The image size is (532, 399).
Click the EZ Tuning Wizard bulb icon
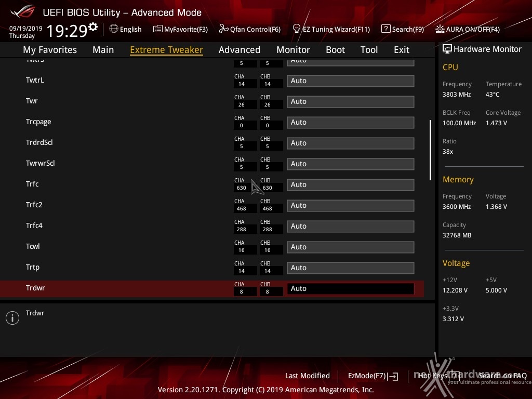pos(296,29)
